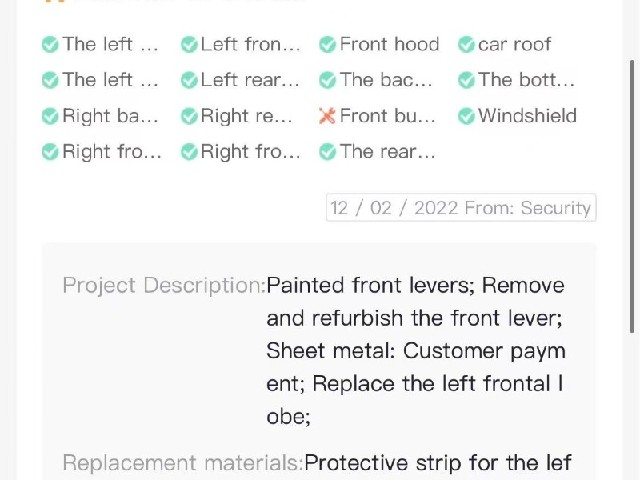Click the Replacement materials text line

[x=317, y=462]
